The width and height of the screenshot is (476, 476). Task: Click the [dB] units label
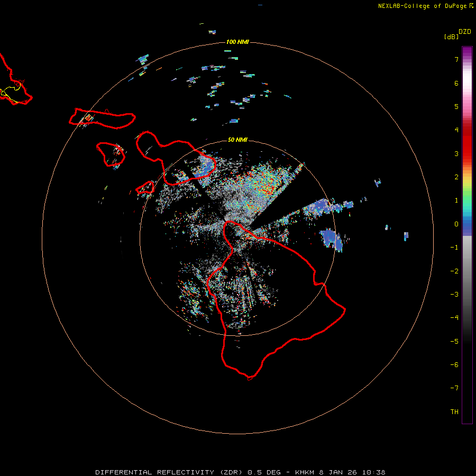[x=452, y=36]
